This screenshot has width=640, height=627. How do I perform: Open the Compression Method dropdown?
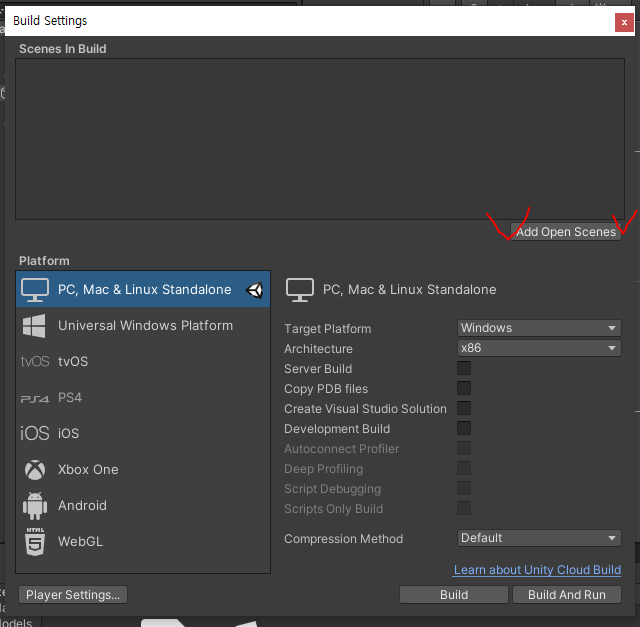(x=539, y=538)
